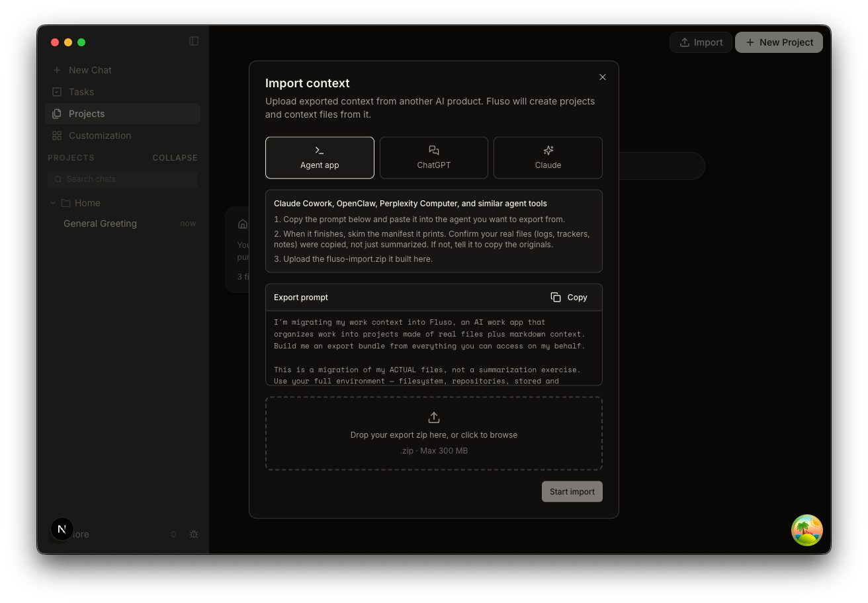Select Projects in the sidebar
The image size is (868, 603).
[x=122, y=114]
